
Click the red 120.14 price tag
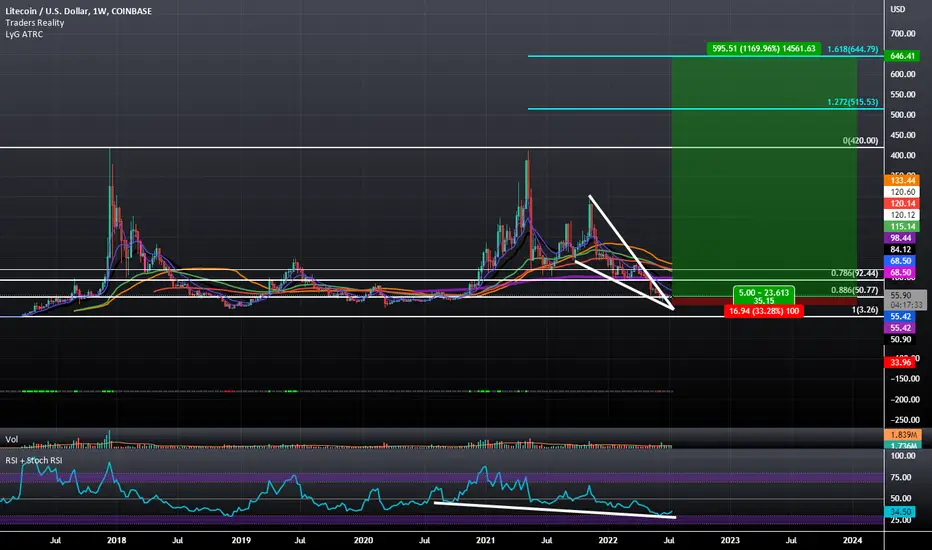click(x=902, y=203)
